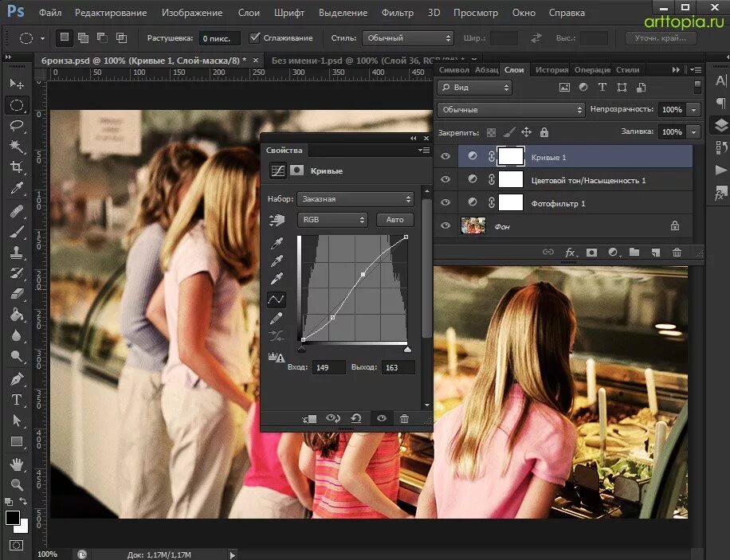730x560 pixels.
Task: Select the Eyedropper tool in toolbox
Action: [17, 188]
